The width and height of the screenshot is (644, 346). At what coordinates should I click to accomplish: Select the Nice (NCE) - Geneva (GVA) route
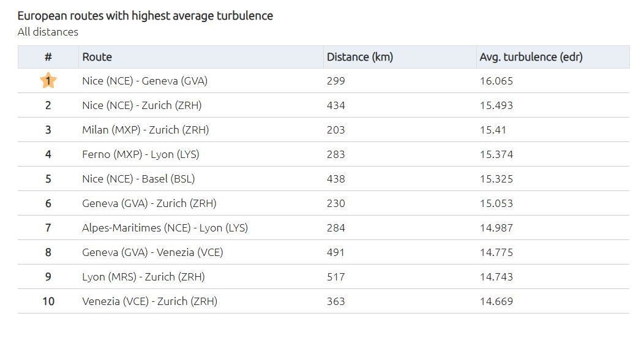tap(144, 81)
